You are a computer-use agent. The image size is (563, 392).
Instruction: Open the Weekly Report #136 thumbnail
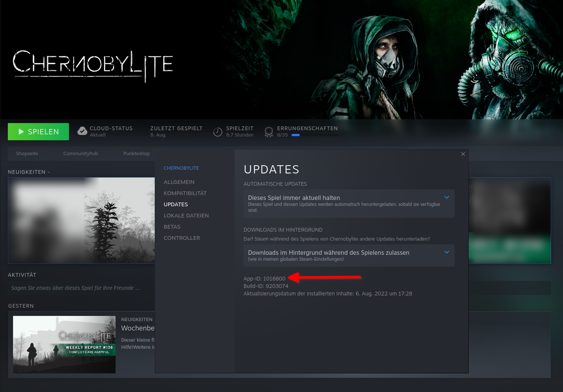click(x=64, y=345)
